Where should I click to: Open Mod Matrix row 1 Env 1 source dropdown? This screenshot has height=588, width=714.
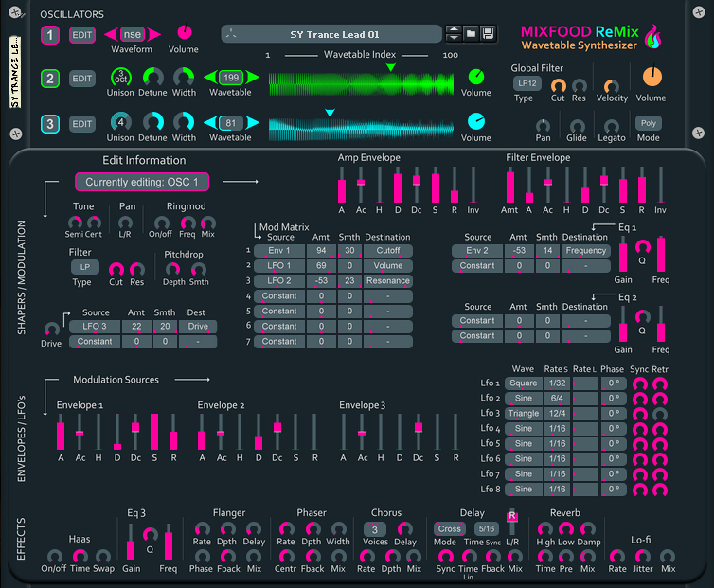(279, 251)
